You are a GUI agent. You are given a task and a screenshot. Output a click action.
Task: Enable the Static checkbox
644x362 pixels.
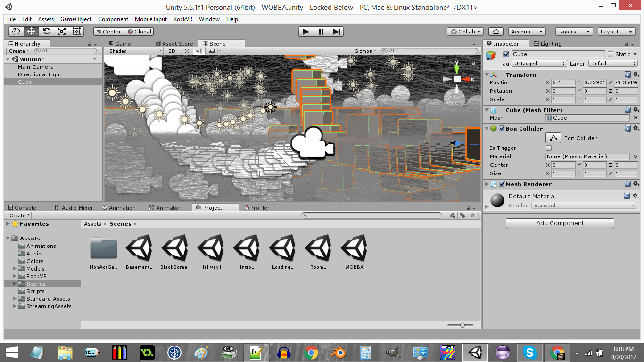[611, 54]
